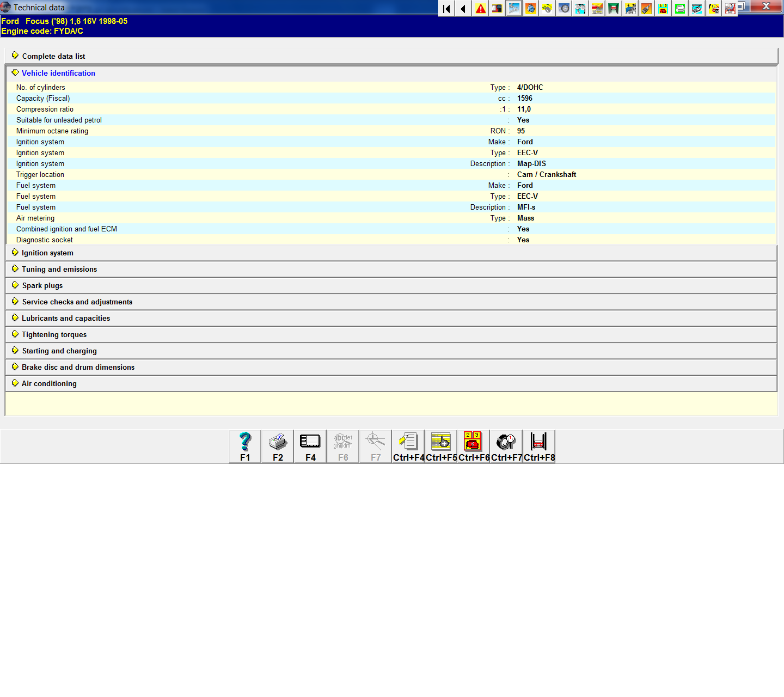784x697 pixels.
Task: Print using the F2 printer button
Action: tap(278, 447)
